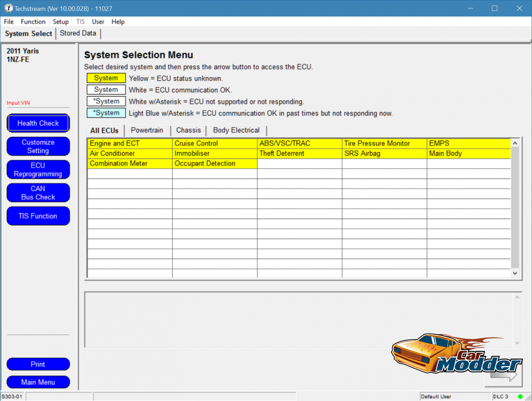Switch to the Stored Data tab

pyautogui.click(x=78, y=33)
